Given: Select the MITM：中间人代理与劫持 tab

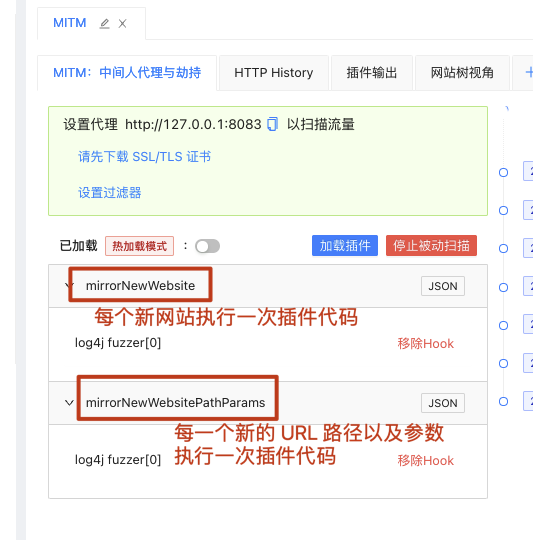Looking at the screenshot, I should click(x=127, y=73).
